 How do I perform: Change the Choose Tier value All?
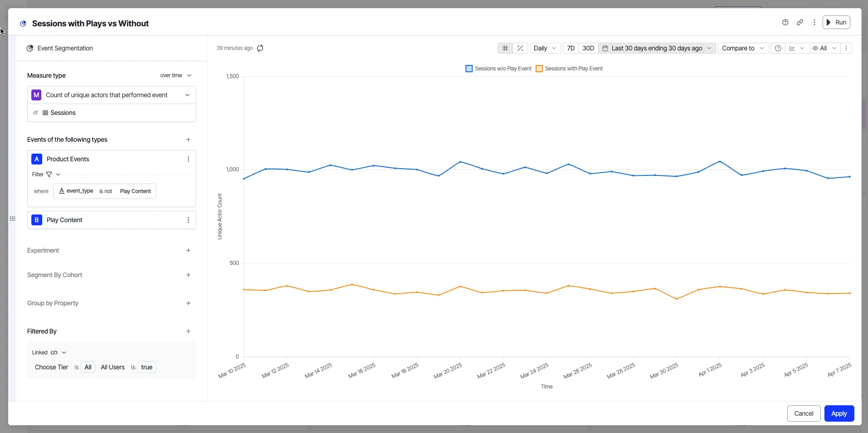click(88, 367)
